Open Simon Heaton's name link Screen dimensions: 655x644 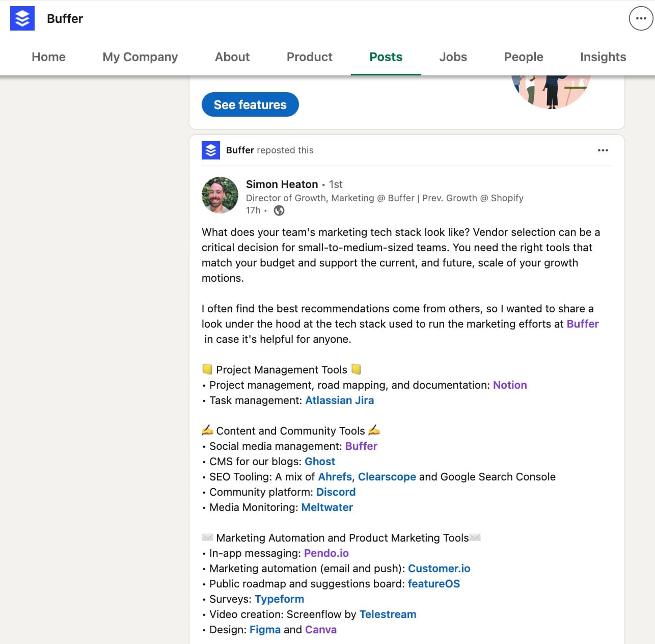click(282, 184)
